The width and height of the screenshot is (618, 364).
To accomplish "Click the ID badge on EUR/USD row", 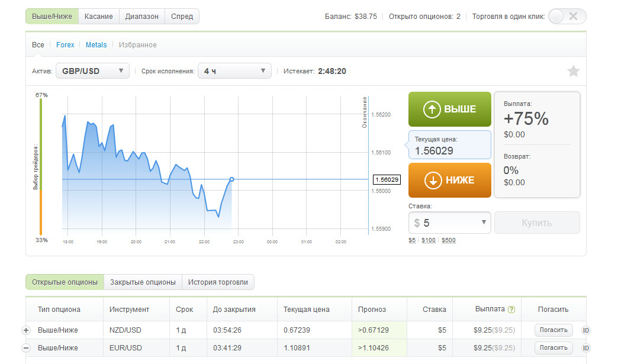I will coord(586,348).
